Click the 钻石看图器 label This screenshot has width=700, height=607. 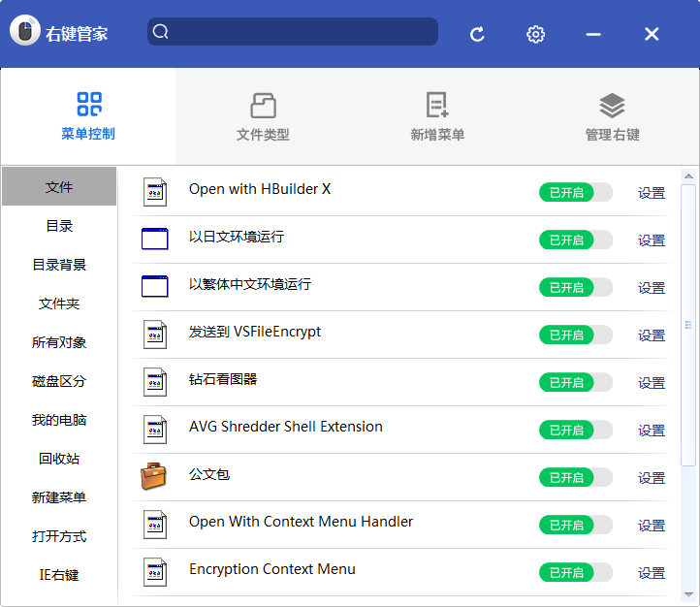pyautogui.click(x=223, y=379)
